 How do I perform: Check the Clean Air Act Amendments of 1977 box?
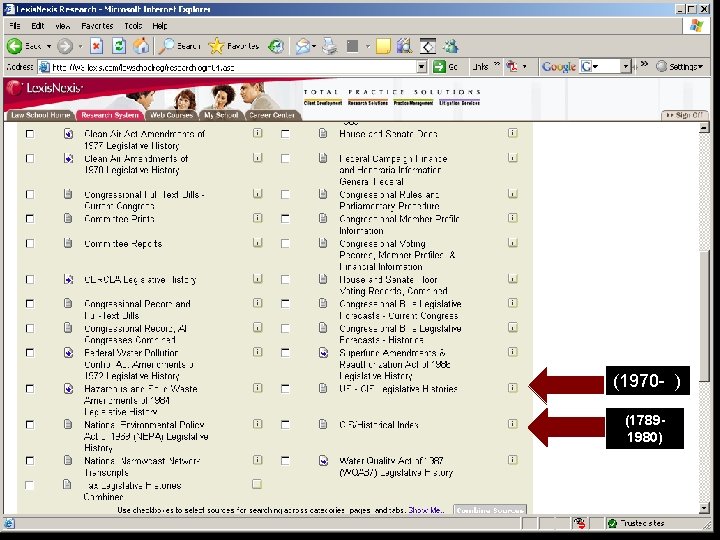click(30, 134)
